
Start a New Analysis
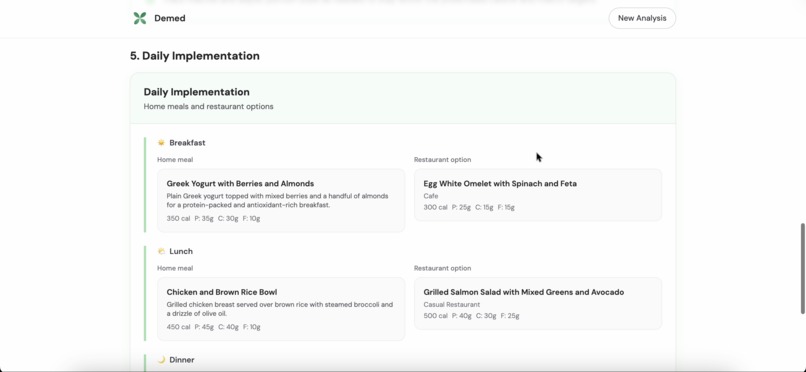pos(642,18)
